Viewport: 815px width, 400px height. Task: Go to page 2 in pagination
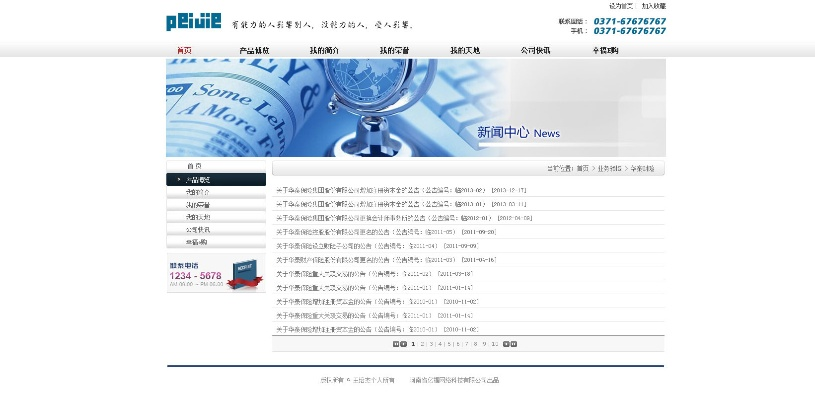(x=423, y=343)
